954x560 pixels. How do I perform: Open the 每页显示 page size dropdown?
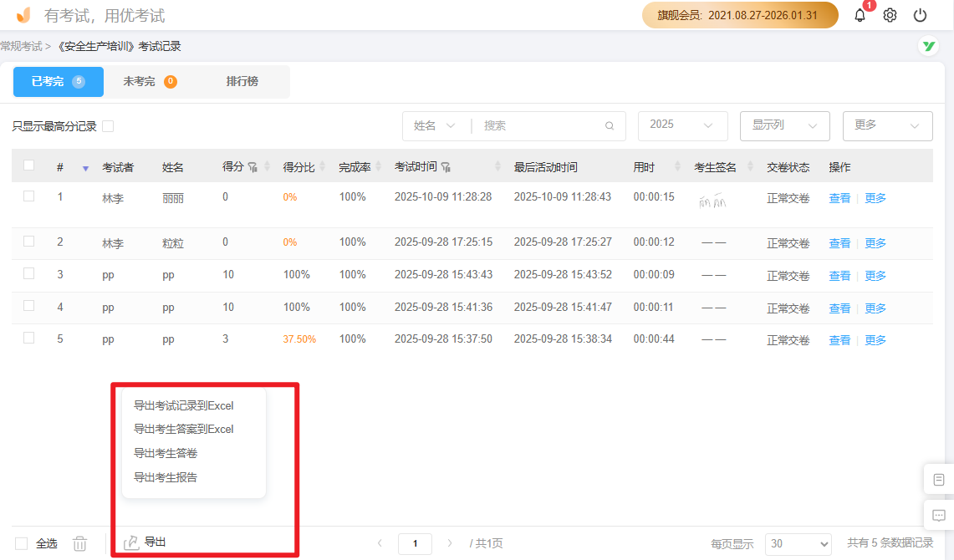(x=798, y=543)
